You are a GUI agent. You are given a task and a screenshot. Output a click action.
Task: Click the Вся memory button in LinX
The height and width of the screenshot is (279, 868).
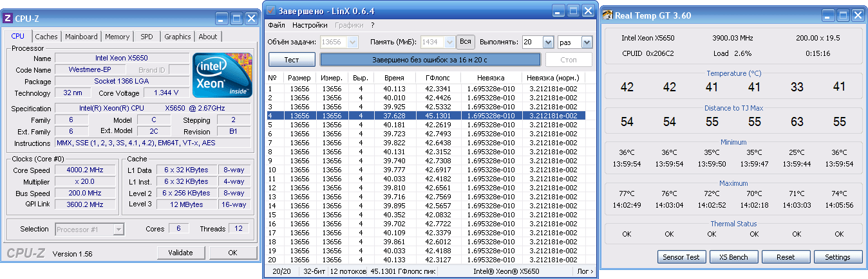click(466, 42)
